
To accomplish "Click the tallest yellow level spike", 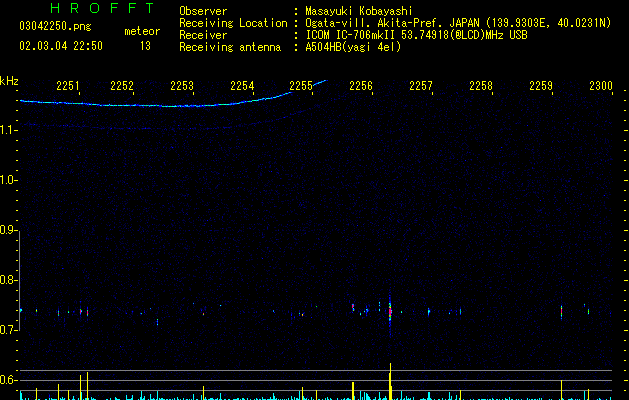I will point(390,381).
